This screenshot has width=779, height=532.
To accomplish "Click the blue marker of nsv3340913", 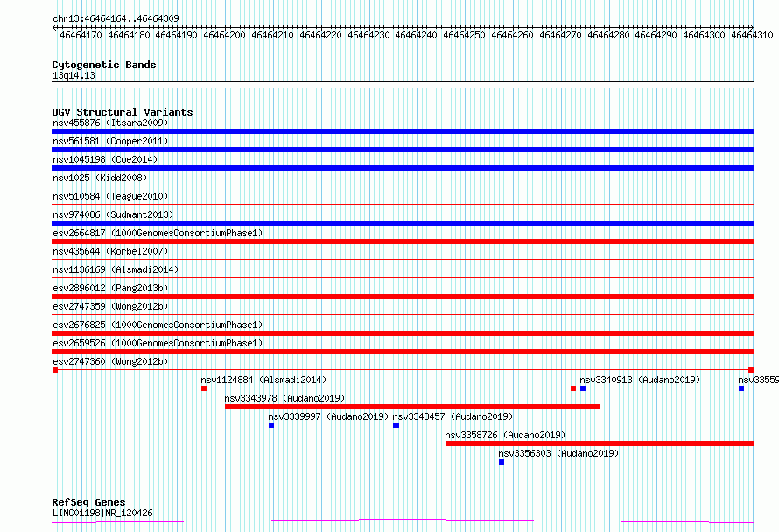I will point(583,388).
